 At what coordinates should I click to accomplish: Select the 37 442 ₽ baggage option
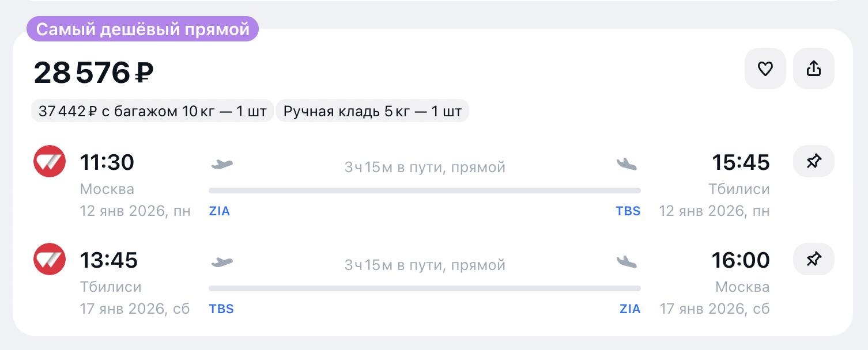[x=152, y=111]
